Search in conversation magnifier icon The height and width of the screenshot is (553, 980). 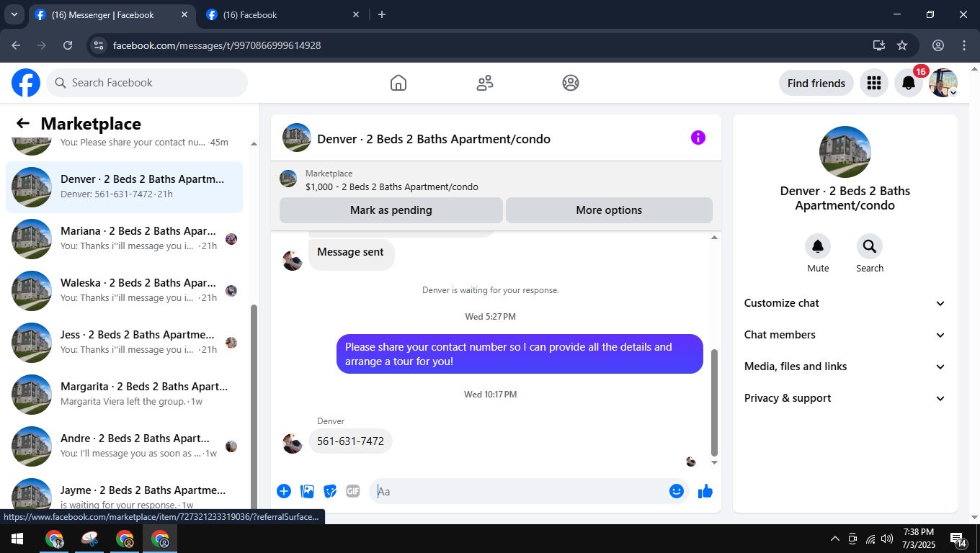click(870, 246)
